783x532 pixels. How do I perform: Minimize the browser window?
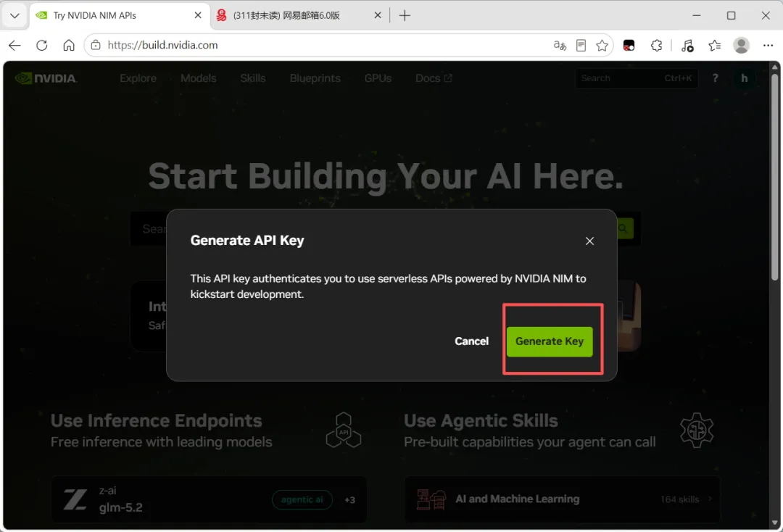tap(697, 15)
